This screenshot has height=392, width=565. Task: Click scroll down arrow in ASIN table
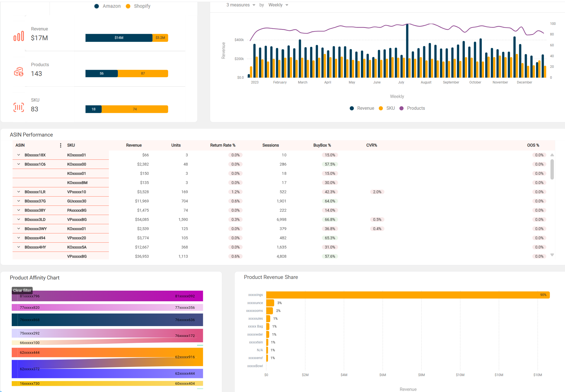point(552,255)
